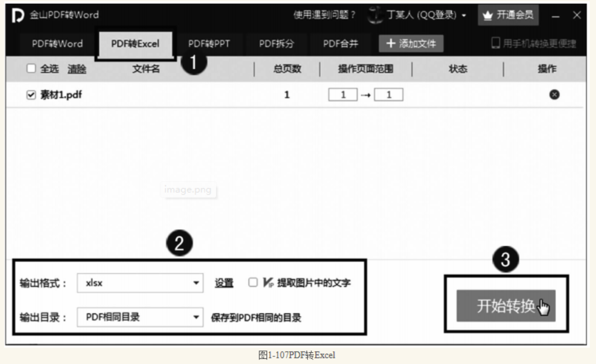Minimize the 金山PDF转Word window
This screenshot has width=596, height=364.
coord(556,16)
